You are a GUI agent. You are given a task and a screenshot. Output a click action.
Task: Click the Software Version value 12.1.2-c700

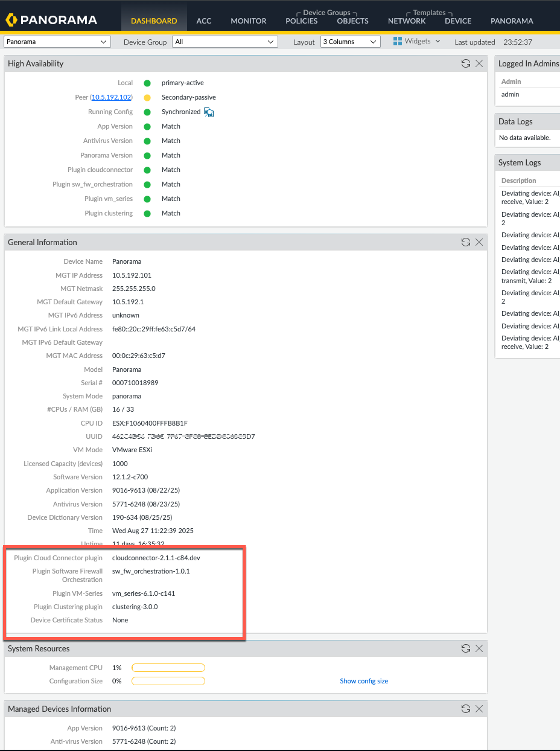coord(130,477)
